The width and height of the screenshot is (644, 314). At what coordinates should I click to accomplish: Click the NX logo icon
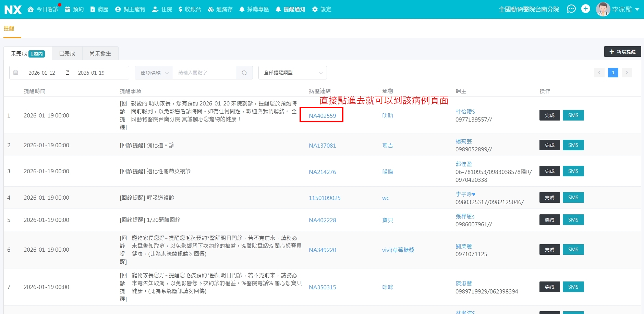coord(13,10)
